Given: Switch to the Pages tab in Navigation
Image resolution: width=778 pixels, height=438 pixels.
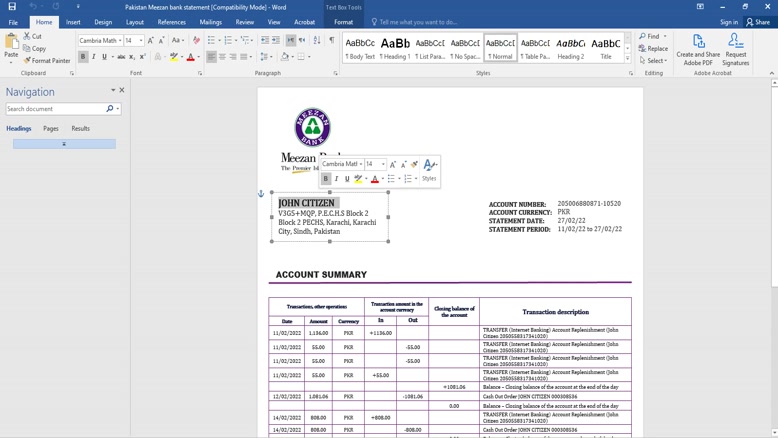Looking at the screenshot, I should click(x=50, y=129).
